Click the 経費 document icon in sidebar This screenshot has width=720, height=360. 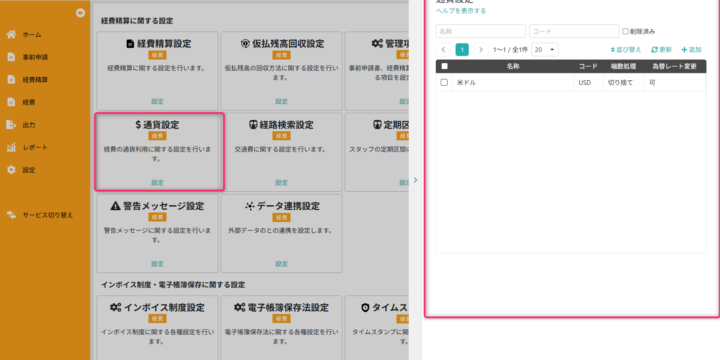tap(11, 102)
